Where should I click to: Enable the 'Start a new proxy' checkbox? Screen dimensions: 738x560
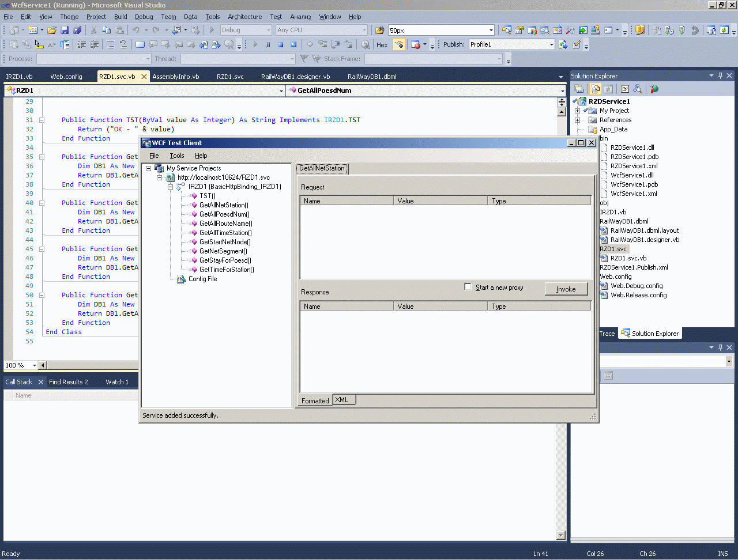(x=468, y=287)
